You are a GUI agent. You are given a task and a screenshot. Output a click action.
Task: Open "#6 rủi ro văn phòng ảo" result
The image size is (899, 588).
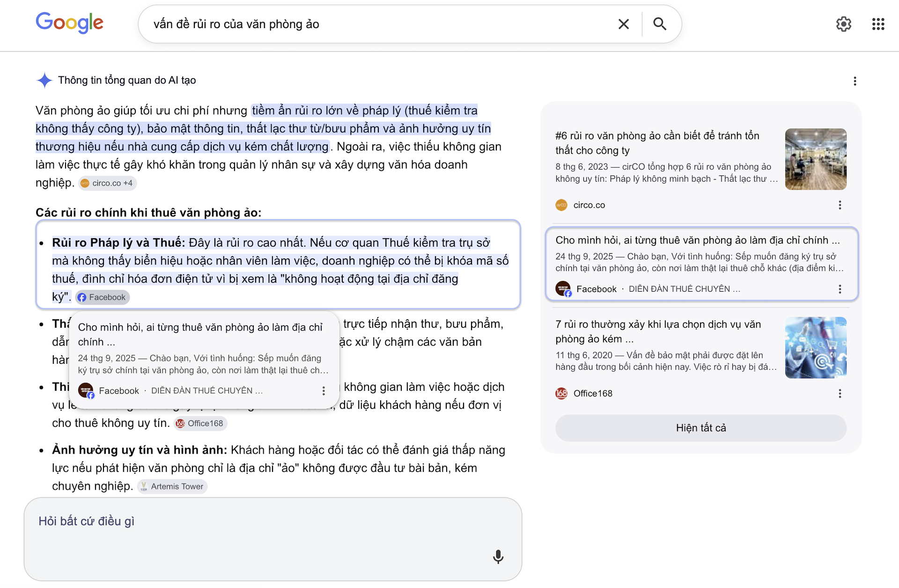657,143
